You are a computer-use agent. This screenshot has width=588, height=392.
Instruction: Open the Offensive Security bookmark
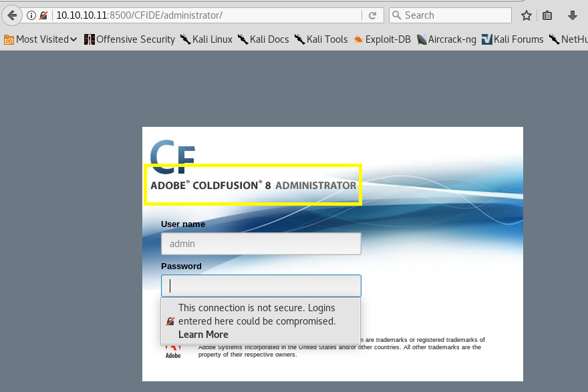pos(130,39)
